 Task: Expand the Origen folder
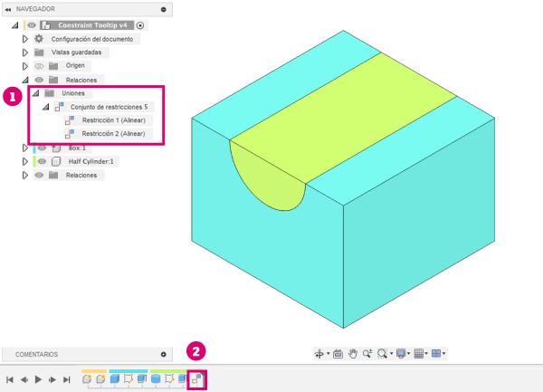coord(25,66)
